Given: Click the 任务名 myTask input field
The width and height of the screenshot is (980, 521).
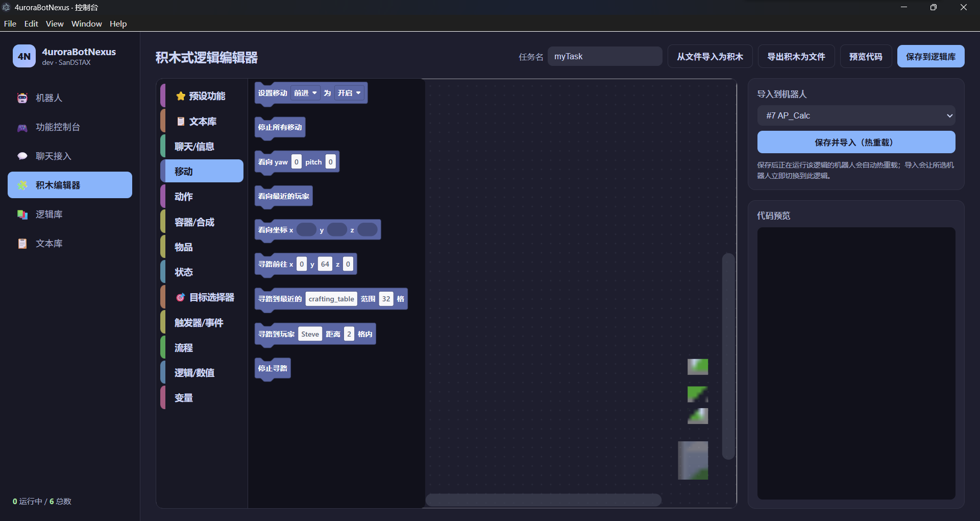Looking at the screenshot, I should 605,56.
